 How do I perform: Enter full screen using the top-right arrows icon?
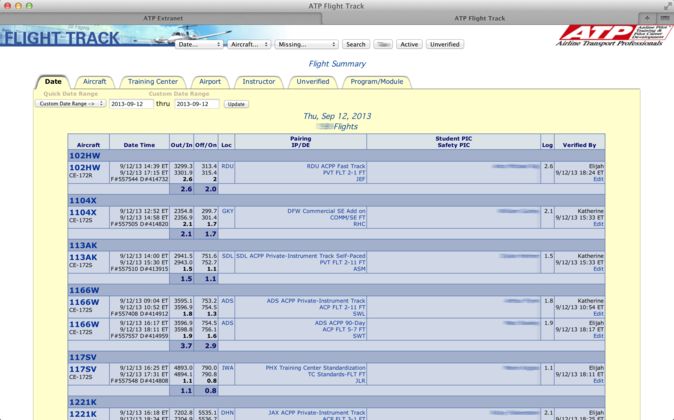tap(667, 6)
